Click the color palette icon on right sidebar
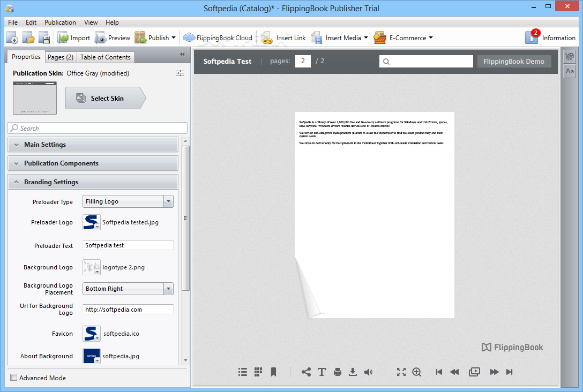583x392 pixels. click(569, 57)
